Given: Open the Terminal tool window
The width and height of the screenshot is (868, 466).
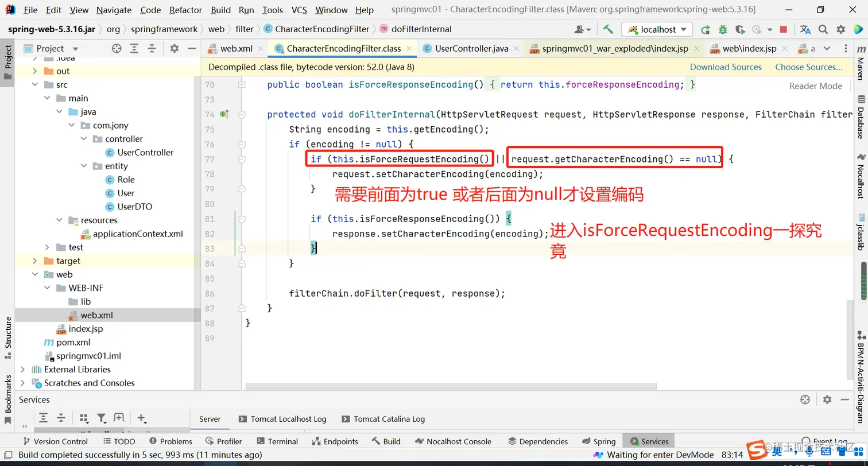Looking at the screenshot, I should (x=277, y=441).
